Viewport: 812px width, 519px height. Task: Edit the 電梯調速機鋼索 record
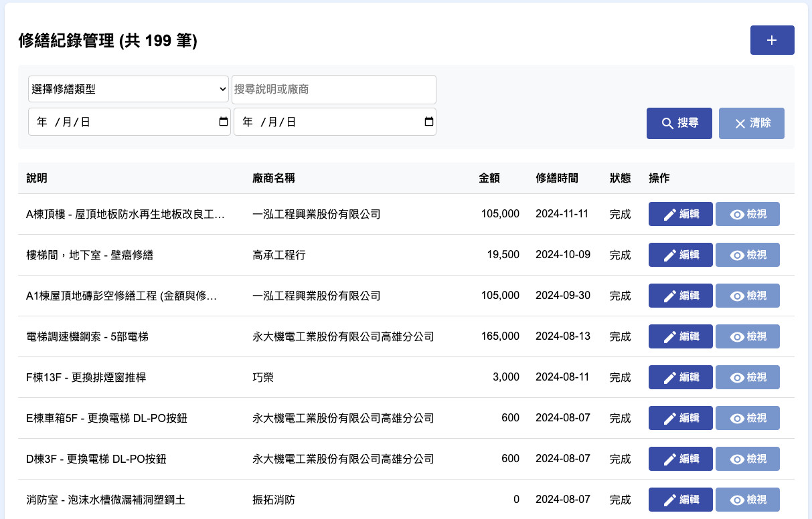[681, 336]
